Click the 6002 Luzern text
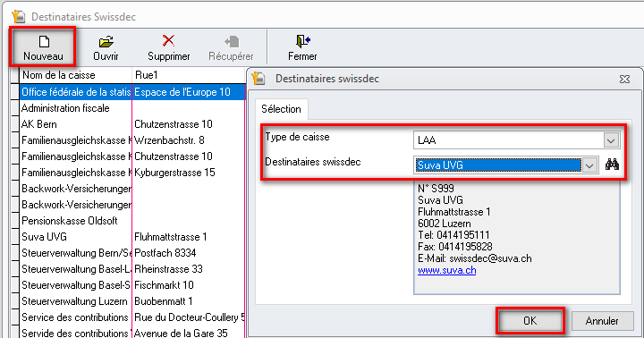 [445, 224]
